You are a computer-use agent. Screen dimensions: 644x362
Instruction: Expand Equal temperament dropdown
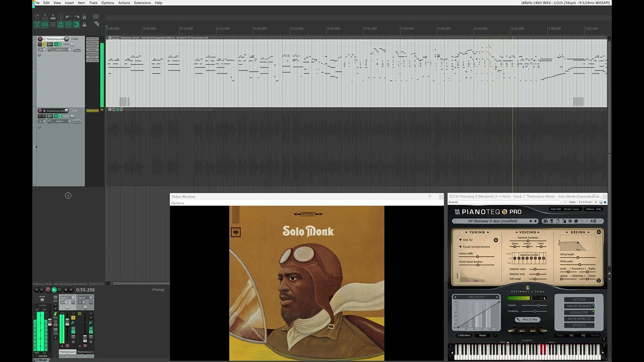[474, 247]
